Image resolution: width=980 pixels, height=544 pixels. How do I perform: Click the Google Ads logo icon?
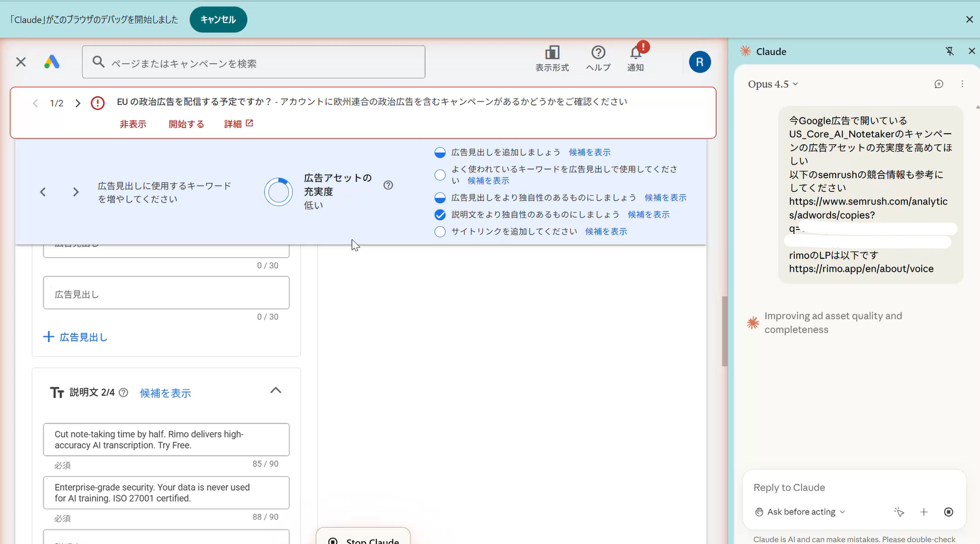point(52,62)
